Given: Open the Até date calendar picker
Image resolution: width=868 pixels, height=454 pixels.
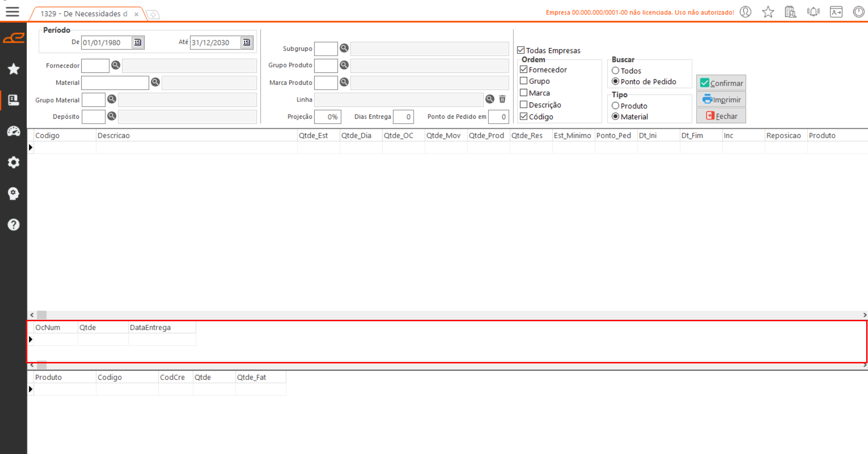Looking at the screenshot, I should (x=246, y=43).
